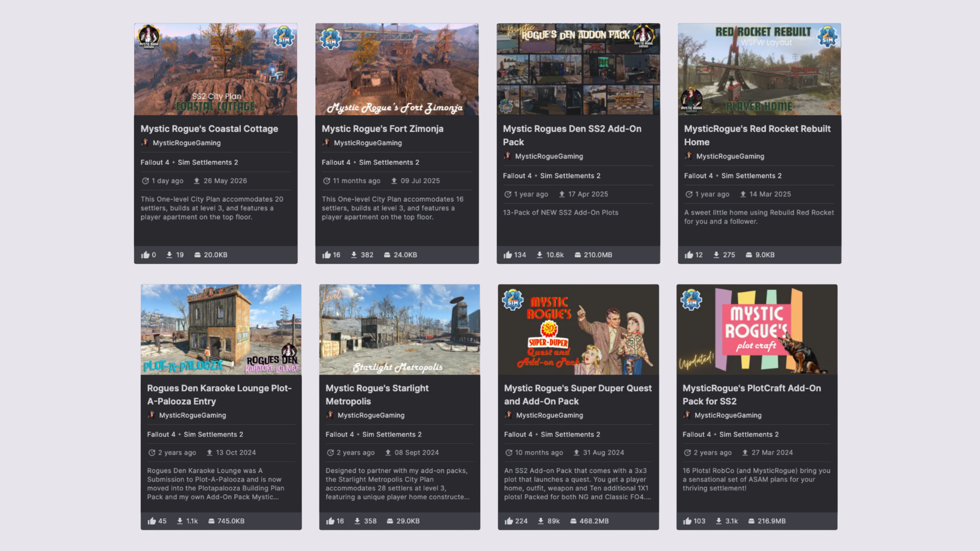
Task: Click MysticRogue's PlotCraft Add-On Pack title
Action: pos(752,395)
